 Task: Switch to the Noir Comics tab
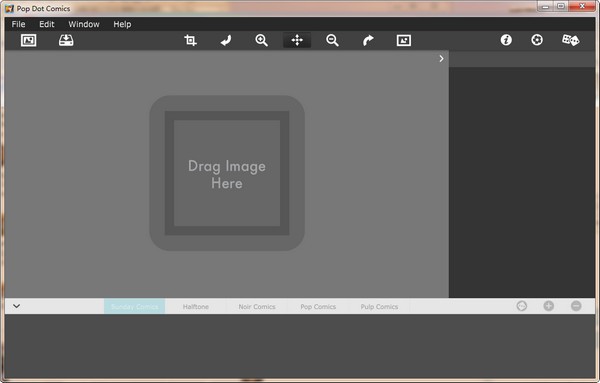pos(257,306)
